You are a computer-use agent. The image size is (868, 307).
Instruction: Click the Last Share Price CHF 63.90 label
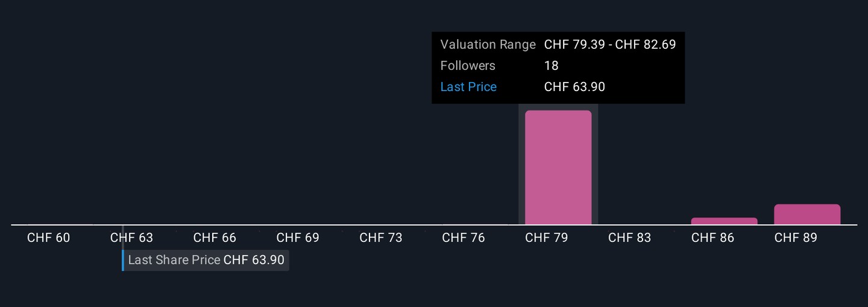tap(206, 261)
